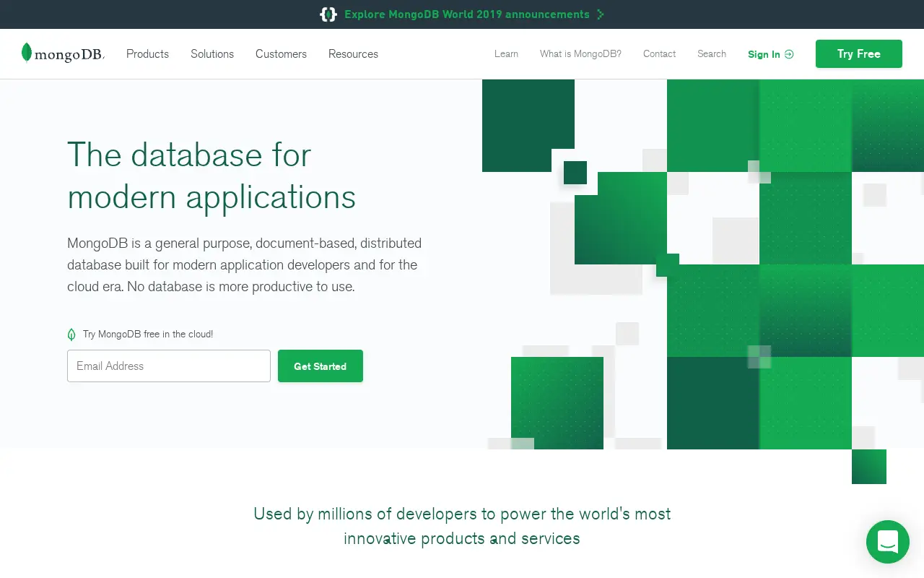Click the circled arrow icon beside Sign In

click(x=789, y=54)
